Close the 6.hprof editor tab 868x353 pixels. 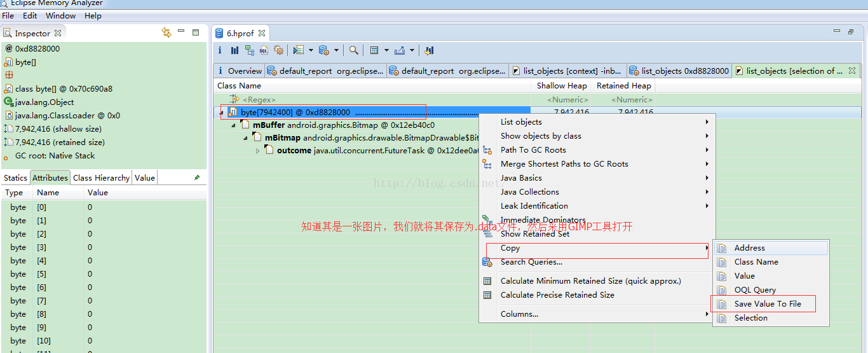pos(261,33)
